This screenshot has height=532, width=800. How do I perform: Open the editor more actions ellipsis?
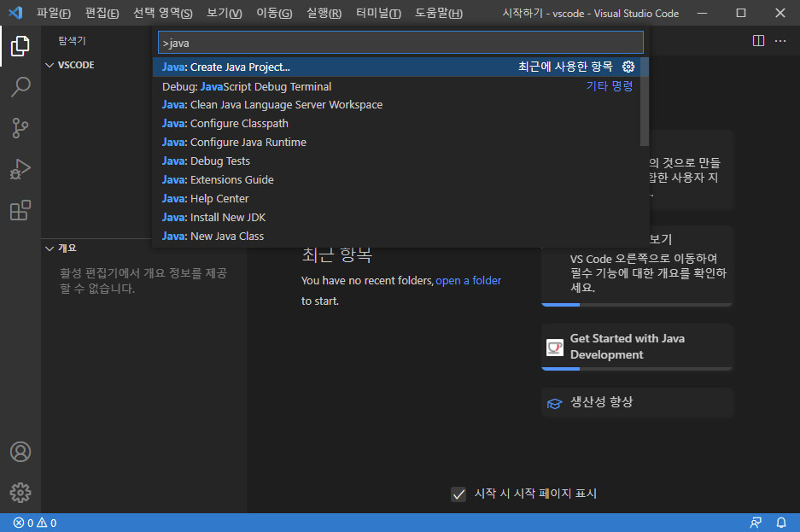(x=780, y=41)
